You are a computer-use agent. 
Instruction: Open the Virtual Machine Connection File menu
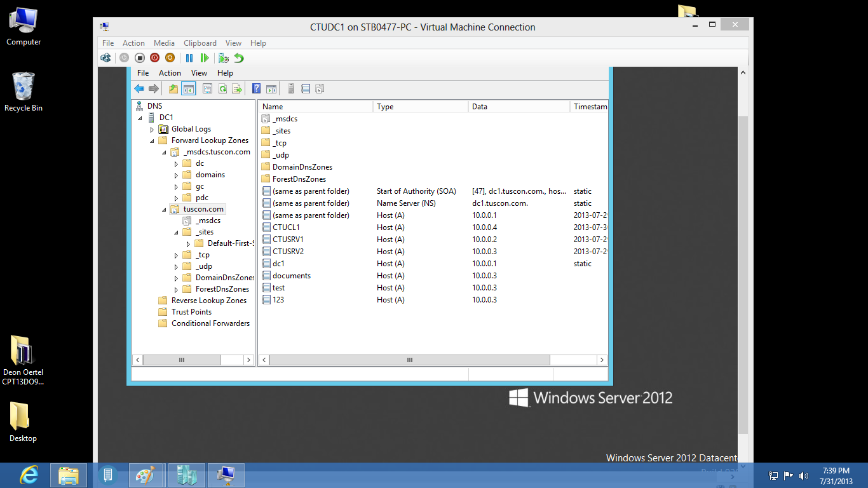[x=108, y=43]
